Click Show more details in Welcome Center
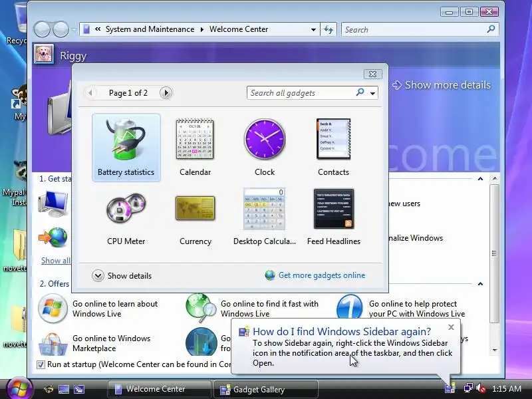This screenshot has width=532, height=399. point(442,85)
